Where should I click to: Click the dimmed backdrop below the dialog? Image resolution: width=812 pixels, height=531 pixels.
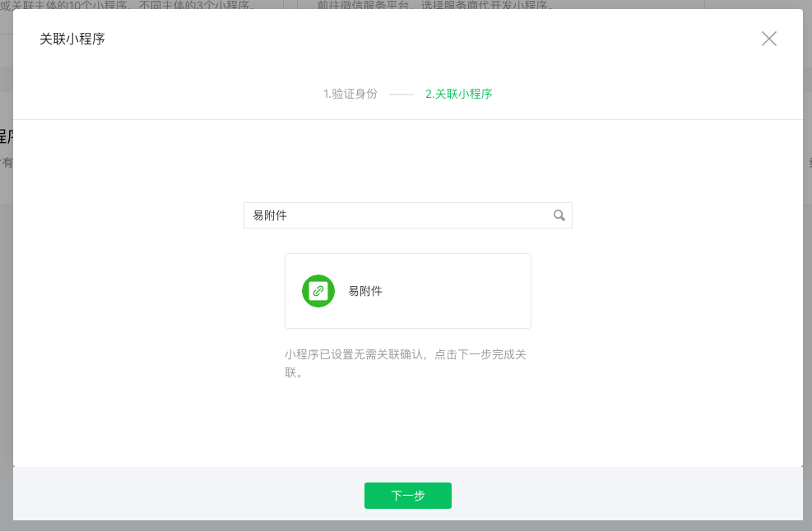pyautogui.click(x=411, y=526)
